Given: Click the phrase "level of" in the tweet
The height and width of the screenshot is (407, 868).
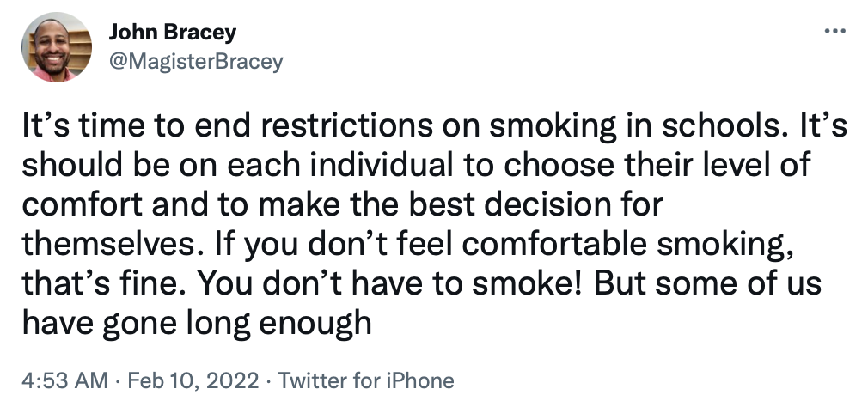Looking at the screenshot, I should [767, 165].
